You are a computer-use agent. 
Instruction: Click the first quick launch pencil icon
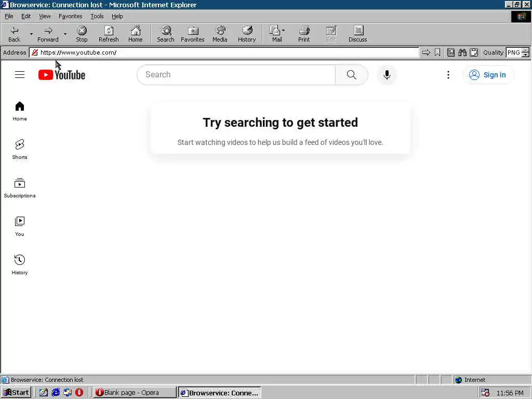point(44,393)
